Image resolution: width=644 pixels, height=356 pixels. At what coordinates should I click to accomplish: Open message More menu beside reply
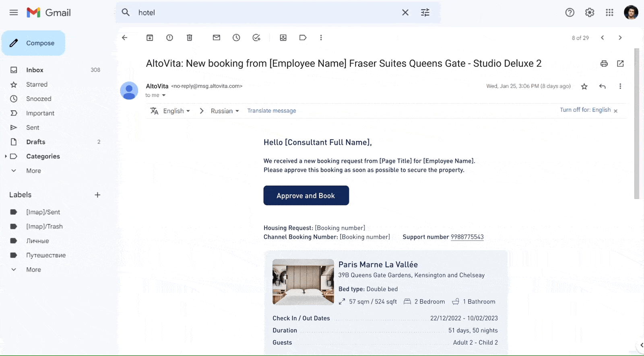click(620, 86)
